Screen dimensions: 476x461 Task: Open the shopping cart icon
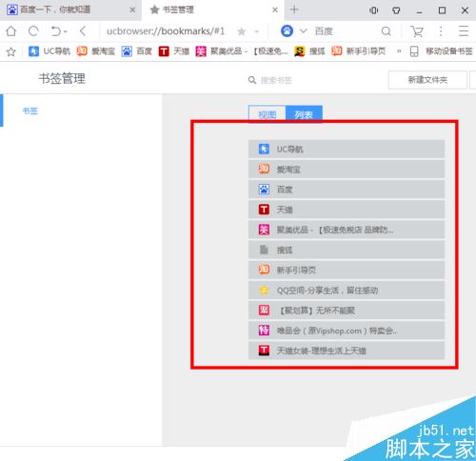coord(417,31)
